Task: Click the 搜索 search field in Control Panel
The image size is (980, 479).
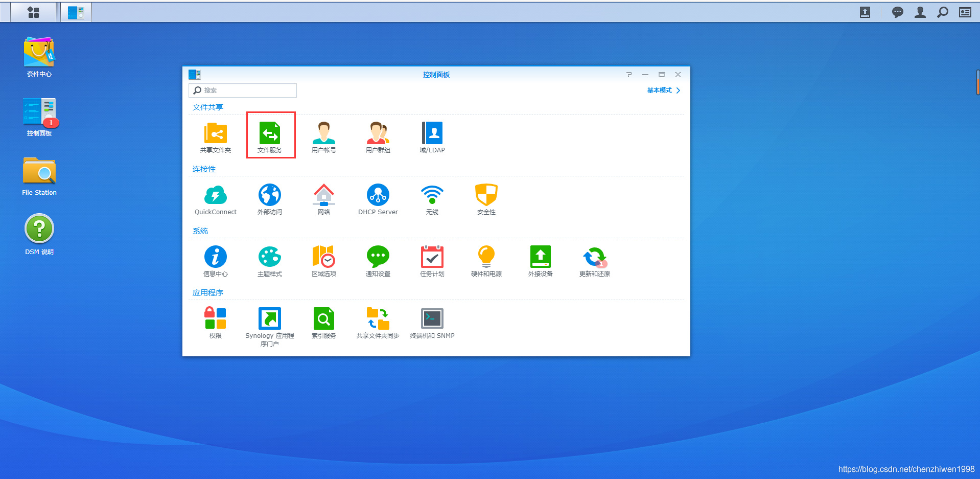Action: (243, 90)
